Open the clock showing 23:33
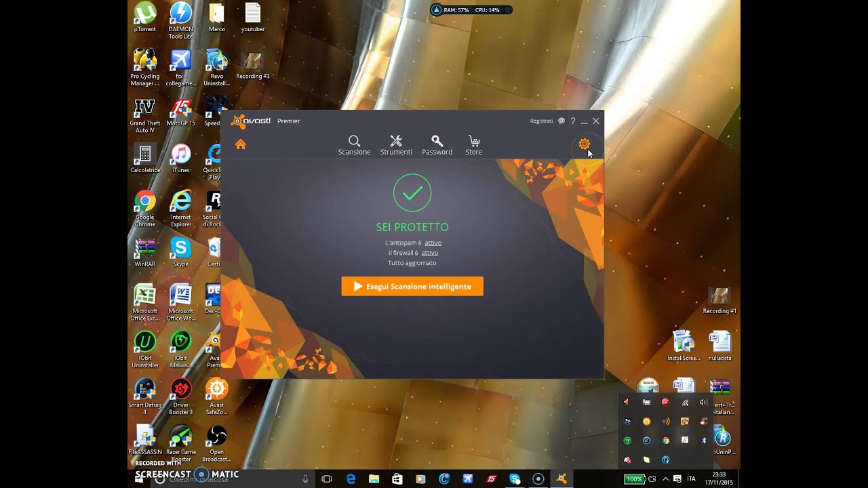Screen dimensions: 868x488 click(719, 479)
